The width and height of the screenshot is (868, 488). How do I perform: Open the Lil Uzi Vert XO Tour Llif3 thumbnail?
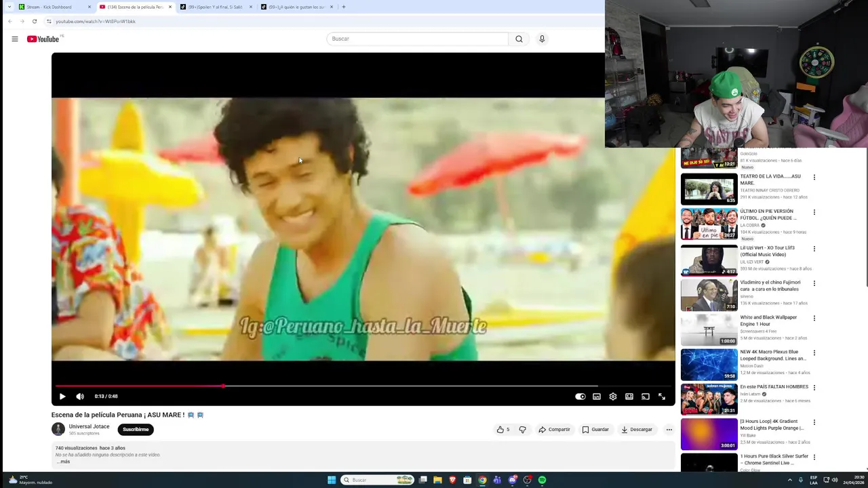coord(709,260)
